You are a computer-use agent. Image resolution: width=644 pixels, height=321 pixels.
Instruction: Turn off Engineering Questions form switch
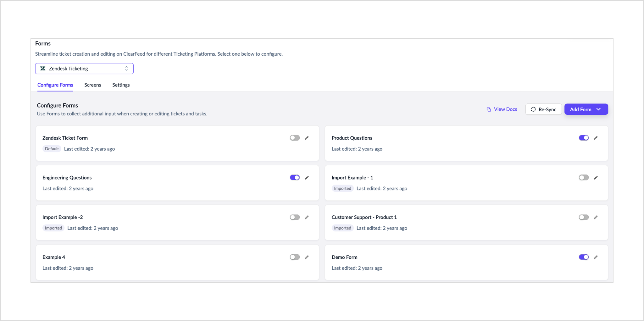coord(295,178)
